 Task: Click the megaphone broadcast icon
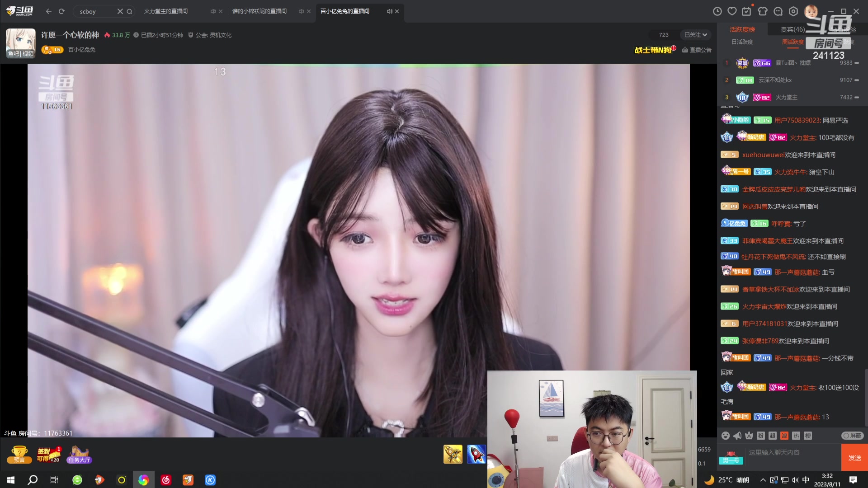(x=737, y=436)
